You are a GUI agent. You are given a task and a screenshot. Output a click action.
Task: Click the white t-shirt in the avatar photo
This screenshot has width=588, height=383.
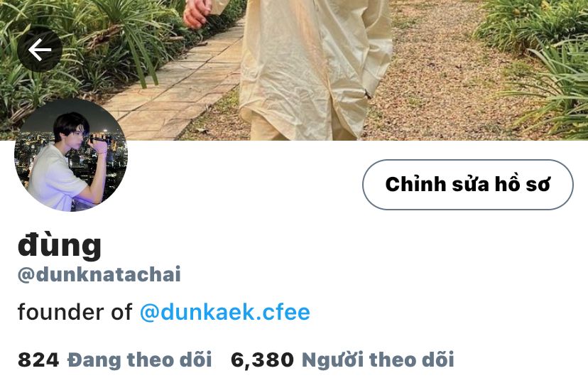(x=56, y=176)
